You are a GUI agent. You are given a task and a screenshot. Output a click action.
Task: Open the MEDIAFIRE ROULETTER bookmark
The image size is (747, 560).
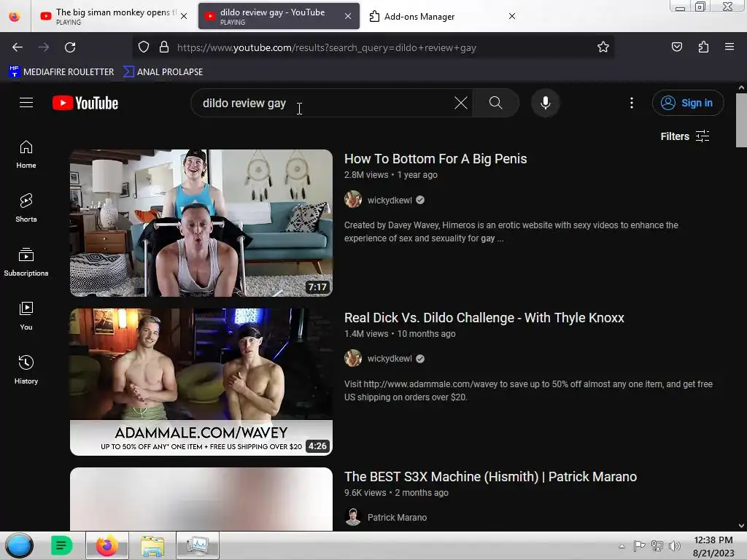pyautogui.click(x=61, y=72)
